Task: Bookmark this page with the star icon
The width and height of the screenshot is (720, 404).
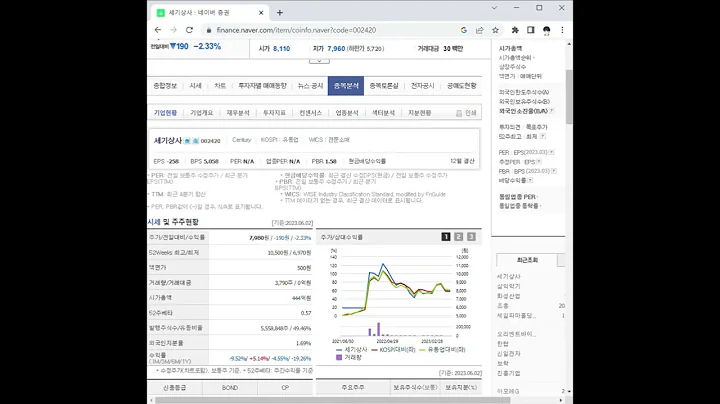Action: pos(495,30)
